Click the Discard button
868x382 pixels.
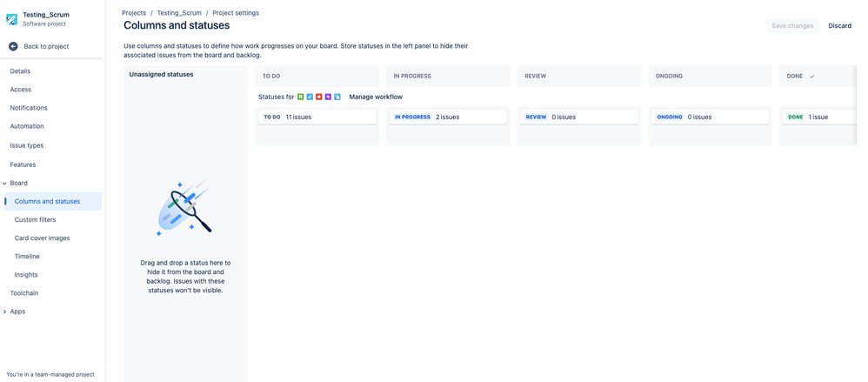pos(840,26)
